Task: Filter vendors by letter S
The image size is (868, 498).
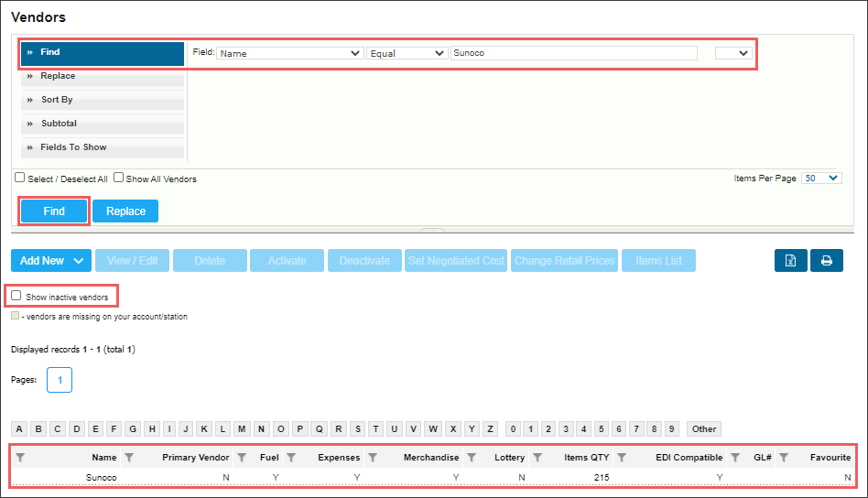Action: [x=358, y=428]
